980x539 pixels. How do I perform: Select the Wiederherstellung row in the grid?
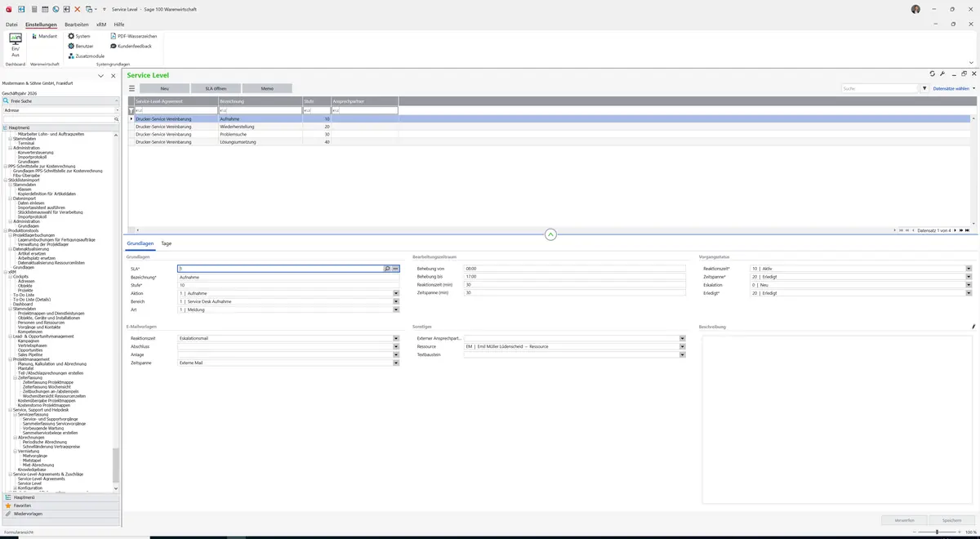point(550,127)
